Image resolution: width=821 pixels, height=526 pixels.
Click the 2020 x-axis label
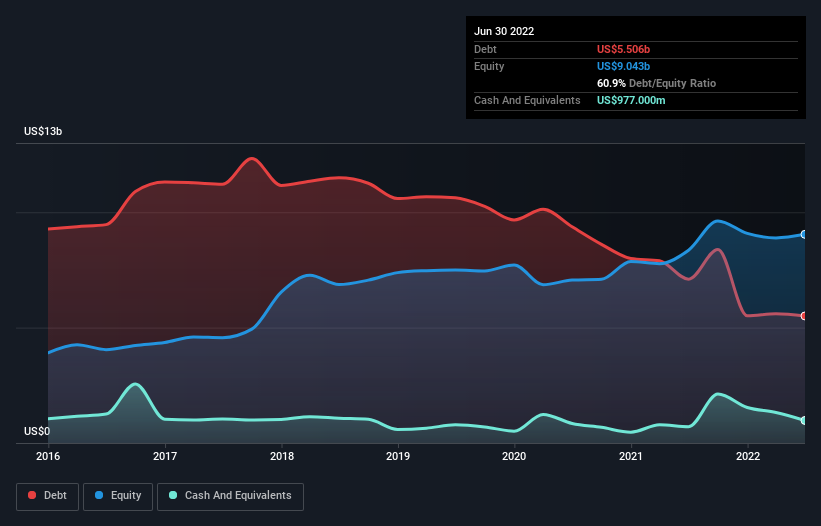514,456
